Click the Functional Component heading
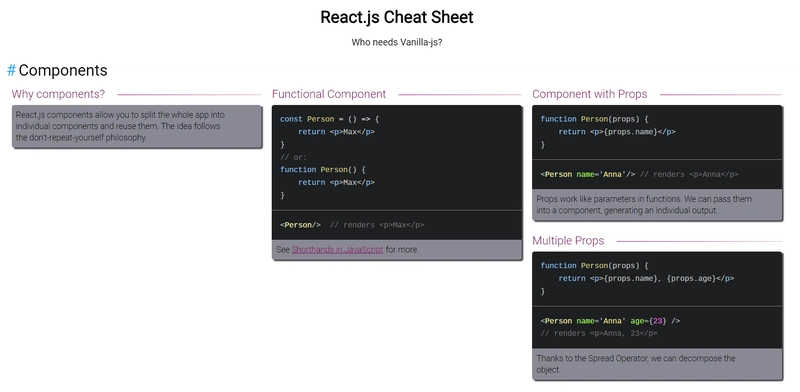The width and height of the screenshot is (800, 392). tap(329, 94)
